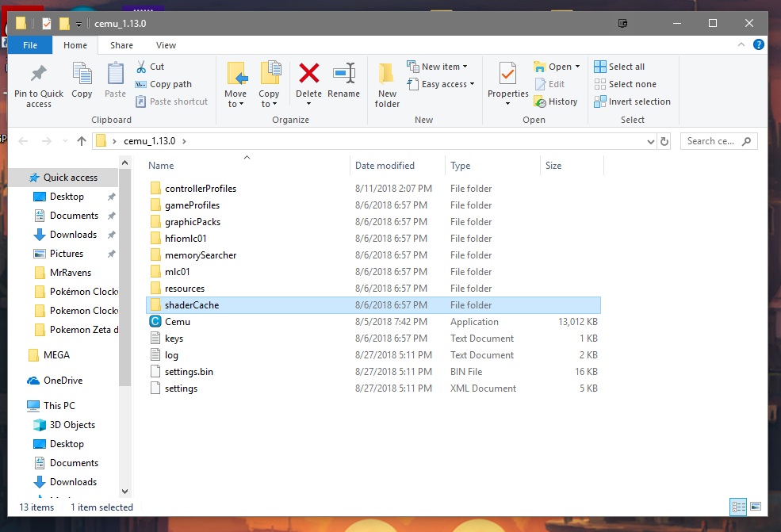
Task: Select the Cemu application file
Action: (373, 322)
